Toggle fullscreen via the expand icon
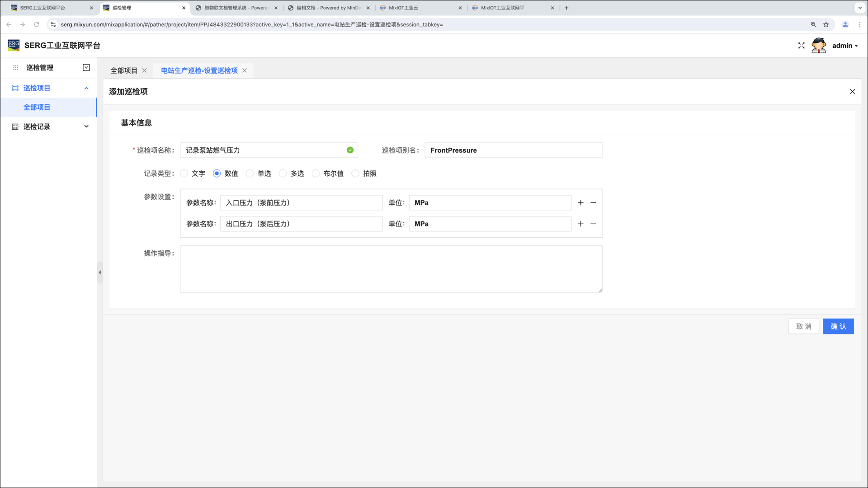868x488 pixels. (801, 46)
